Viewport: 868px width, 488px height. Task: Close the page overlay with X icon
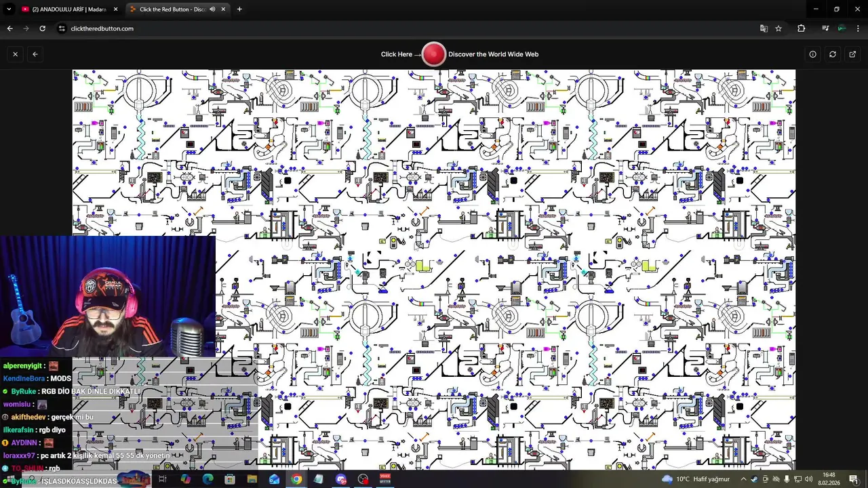(x=15, y=54)
